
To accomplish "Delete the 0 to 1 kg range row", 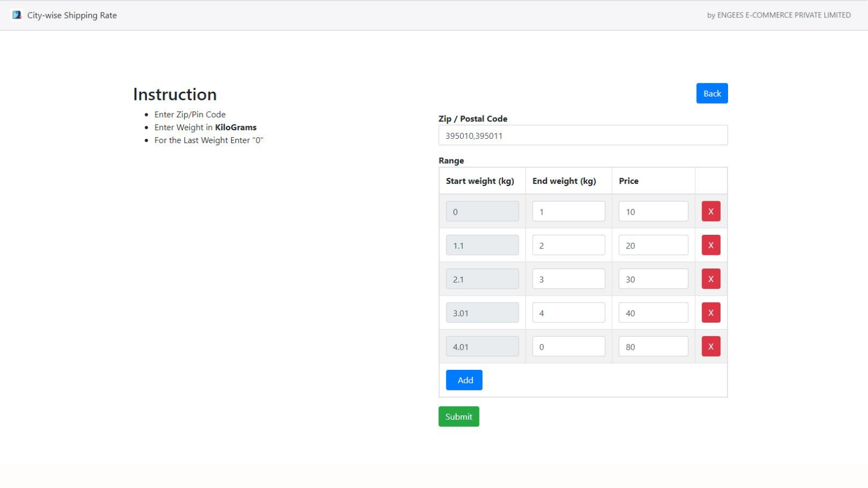I will point(711,211).
